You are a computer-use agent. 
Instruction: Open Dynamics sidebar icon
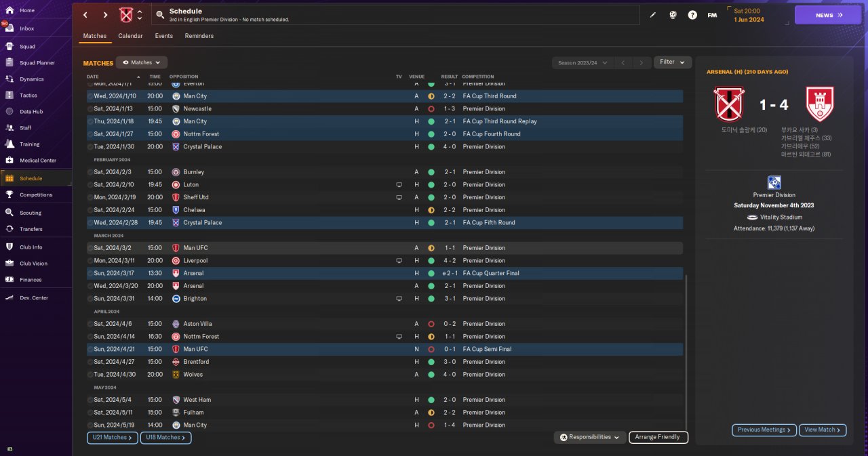(9, 79)
